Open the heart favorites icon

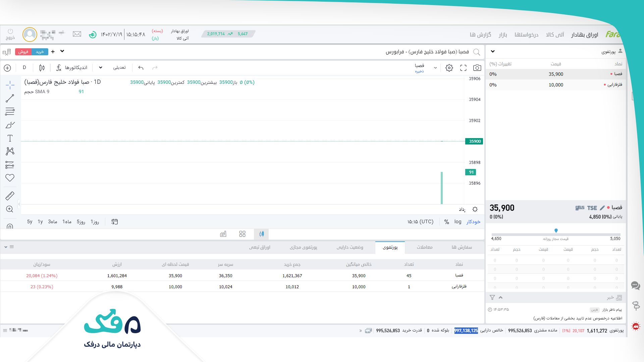click(10, 178)
